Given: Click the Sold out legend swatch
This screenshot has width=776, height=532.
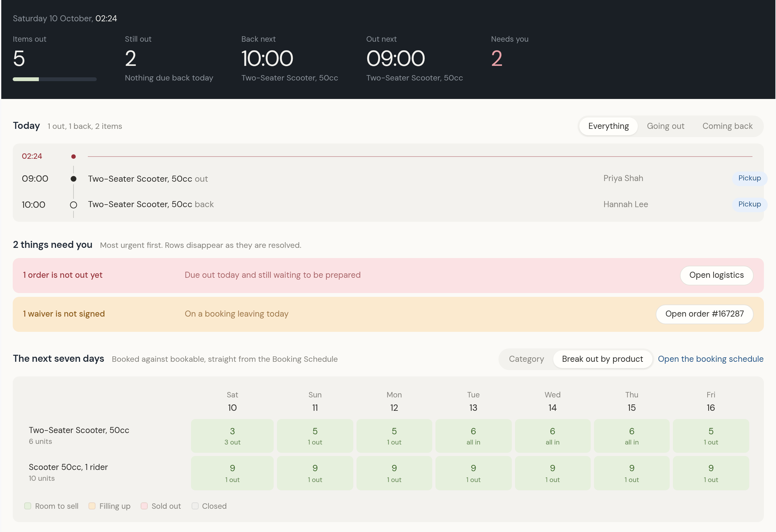Looking at the screenshot, I should [x=144, y=506].
